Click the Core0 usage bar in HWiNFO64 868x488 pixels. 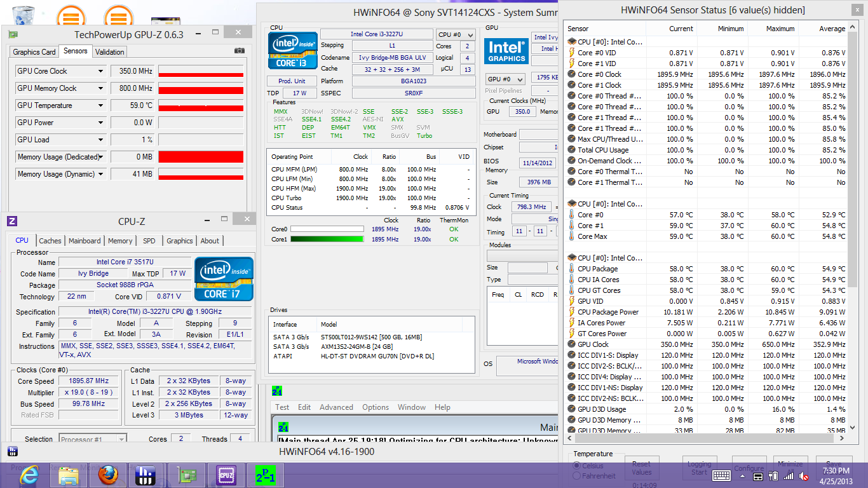(x=327, y=229)
